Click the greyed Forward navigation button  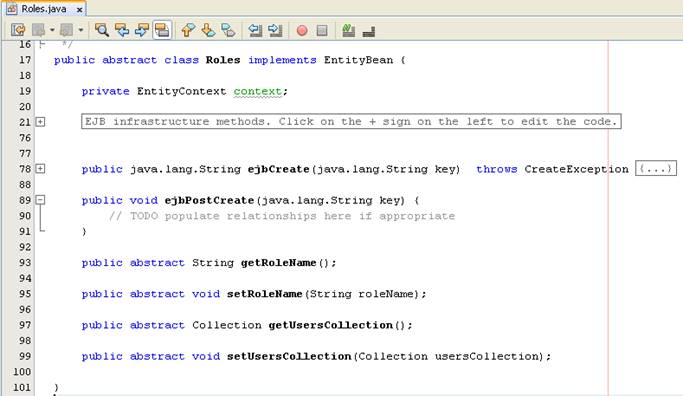(x=67, y=30)
